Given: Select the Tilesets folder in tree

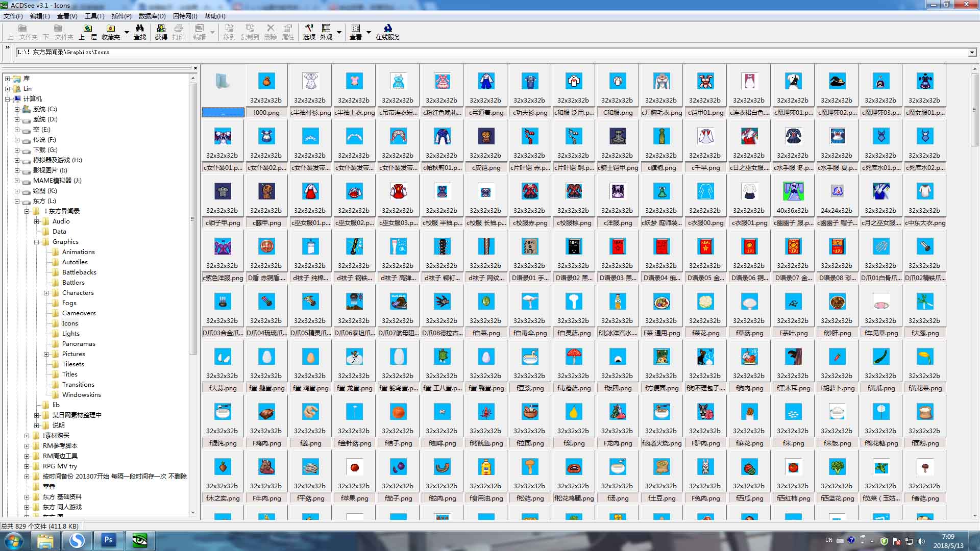Looking at the screenshot, I should click(73, 364).
